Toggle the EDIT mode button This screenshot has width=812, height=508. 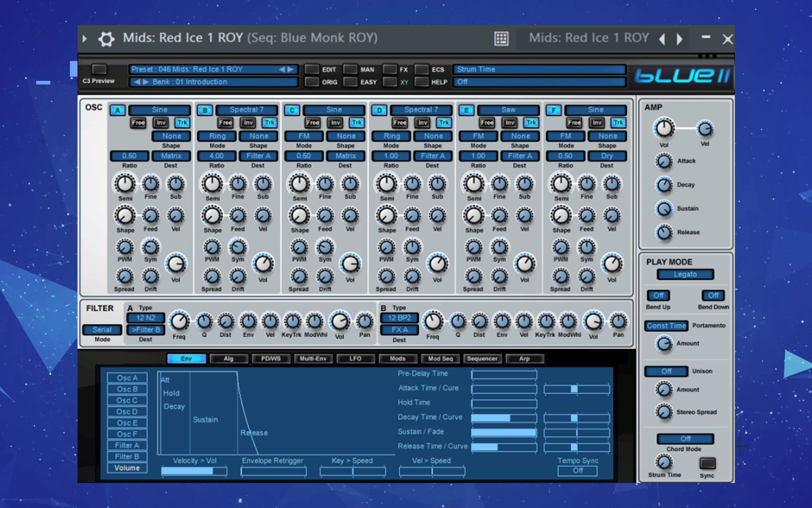(x=312, y=69)
